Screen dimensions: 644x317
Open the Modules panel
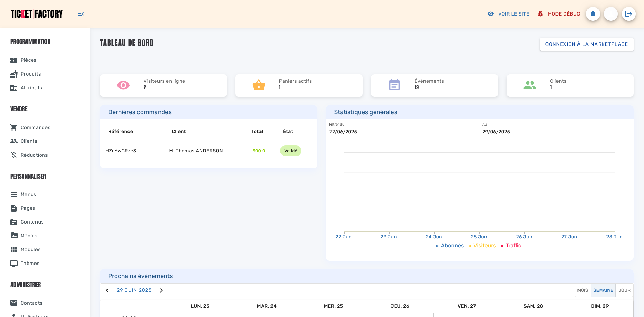[x=31, y=249]
